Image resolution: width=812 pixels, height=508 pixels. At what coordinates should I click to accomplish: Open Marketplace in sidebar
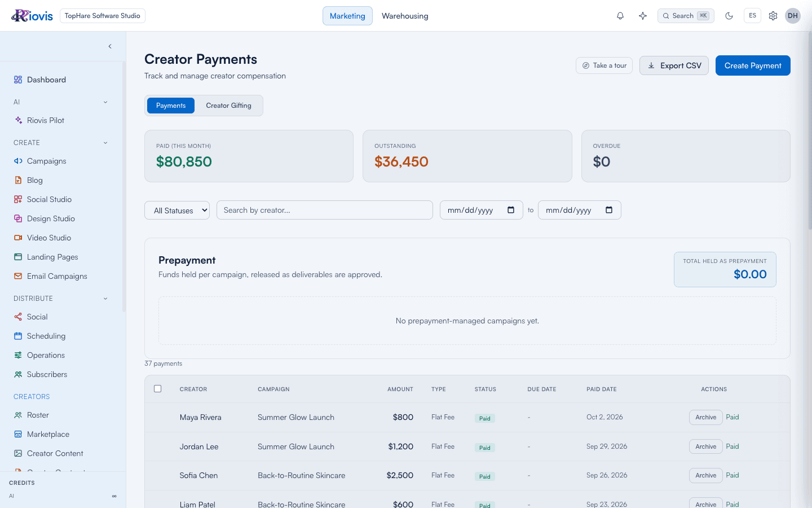[x=61, y=434]
